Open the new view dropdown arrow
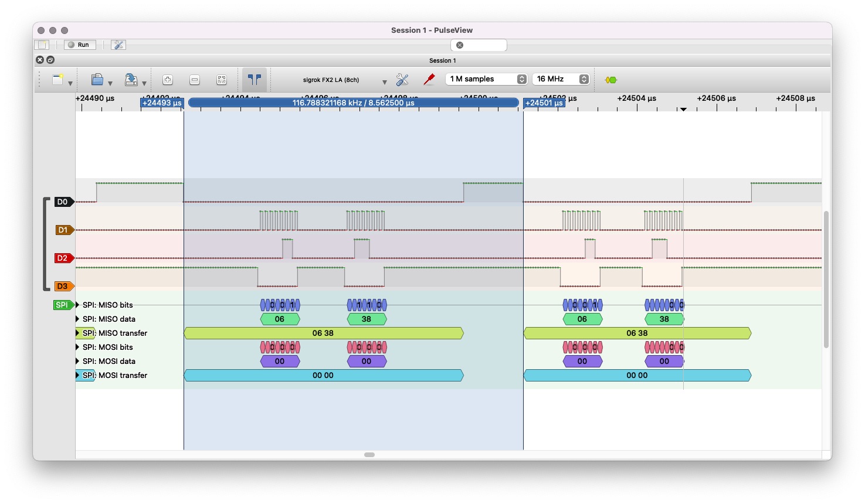 [x=70, y=83]
